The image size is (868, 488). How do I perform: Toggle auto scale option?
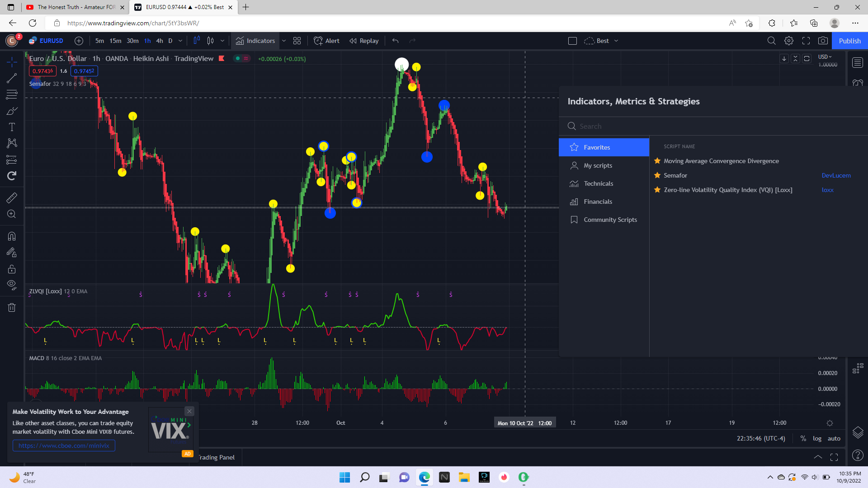(834, 438)
